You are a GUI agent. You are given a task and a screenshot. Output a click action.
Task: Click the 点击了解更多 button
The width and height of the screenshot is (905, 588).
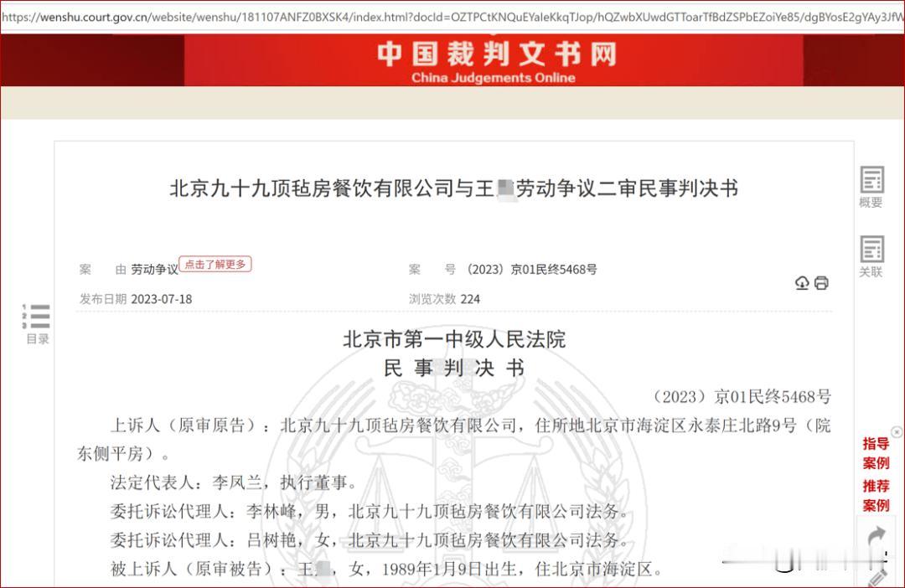pyautogui.click(x=215, y=265)
